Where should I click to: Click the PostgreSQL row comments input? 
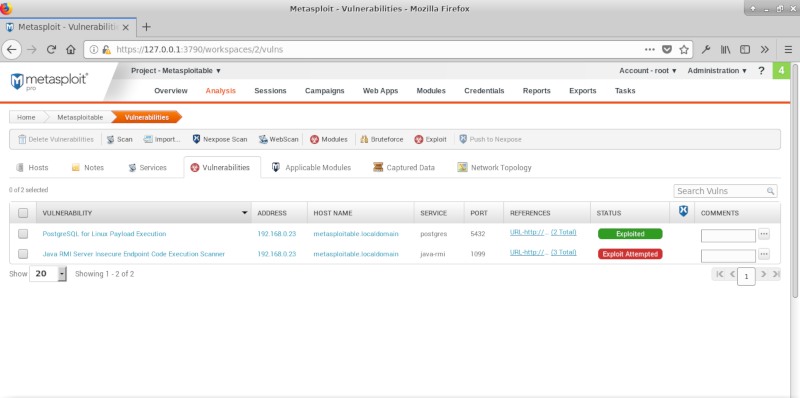click(x=728, y=236)
